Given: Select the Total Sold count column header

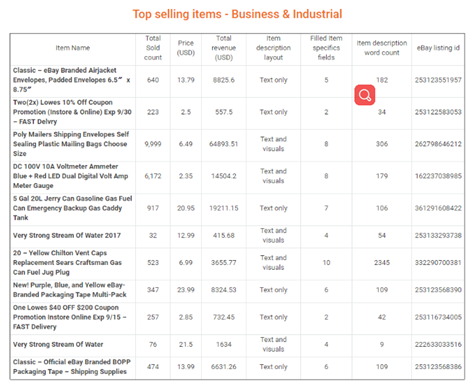Looking at the screenshot, I should click(153, 48).
